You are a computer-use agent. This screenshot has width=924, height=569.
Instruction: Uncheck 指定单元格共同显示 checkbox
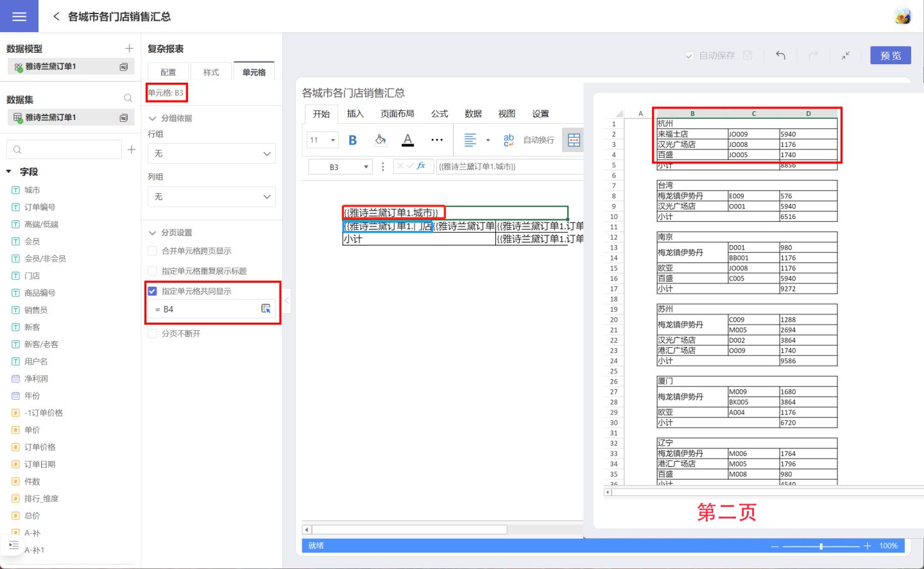pyautogui.click(x=153, y=291)
